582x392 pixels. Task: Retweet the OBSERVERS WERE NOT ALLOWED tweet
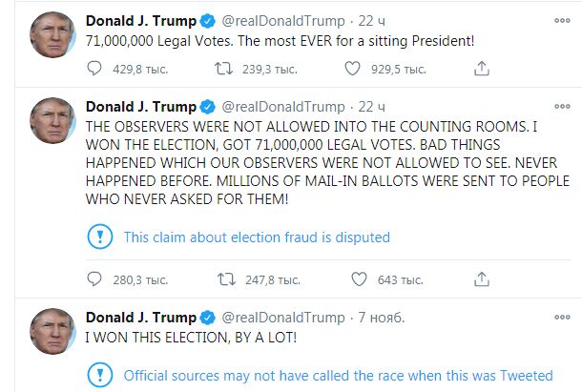click(x=226, y=279)
